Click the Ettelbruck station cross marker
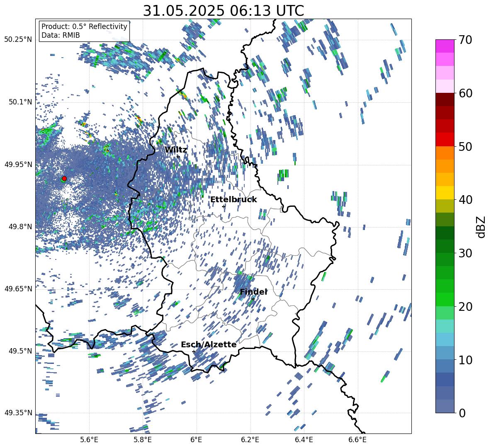Screen dimensions: 491x448 click(224, 206)
